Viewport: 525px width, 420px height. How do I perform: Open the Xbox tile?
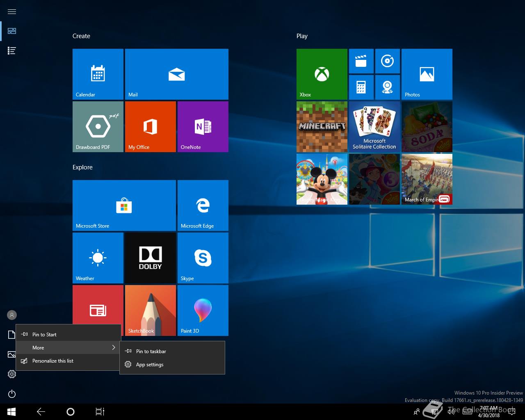click(322, 74)
